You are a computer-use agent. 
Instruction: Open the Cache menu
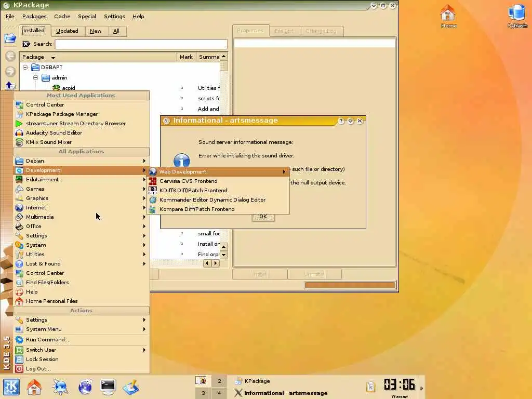[x=62, y=16]
